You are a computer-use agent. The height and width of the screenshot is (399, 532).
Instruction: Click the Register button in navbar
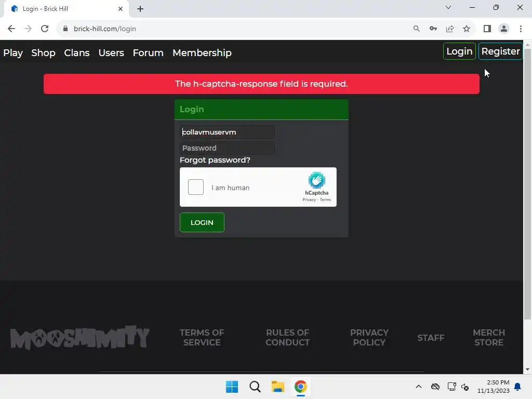coord(500,51)
